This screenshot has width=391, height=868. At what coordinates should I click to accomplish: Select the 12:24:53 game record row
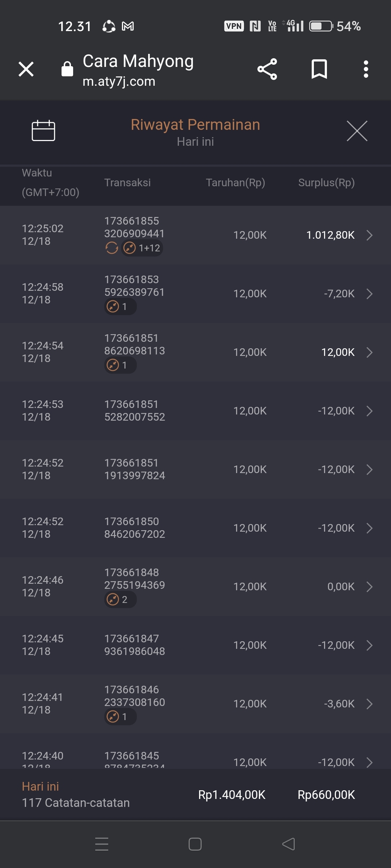pyautogui.click(x=195, y=411)
